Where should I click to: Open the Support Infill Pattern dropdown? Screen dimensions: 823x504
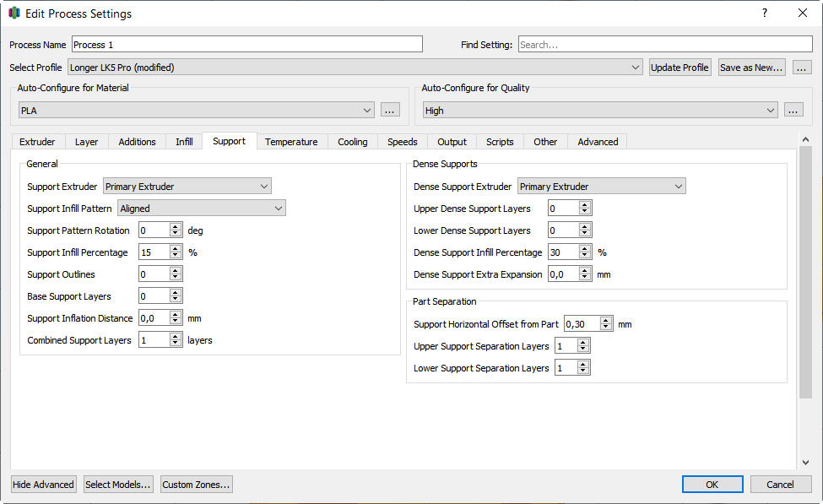tap(202, 209)
